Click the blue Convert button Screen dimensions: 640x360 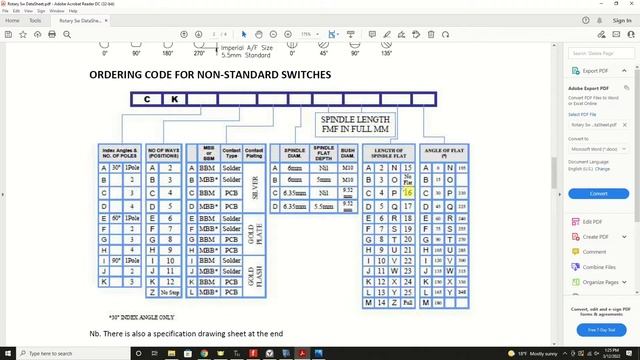click(598, 193)
